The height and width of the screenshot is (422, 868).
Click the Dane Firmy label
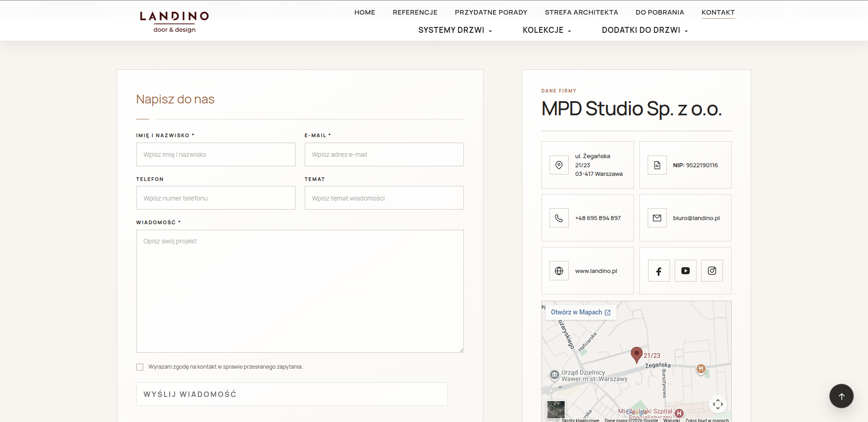559,91
